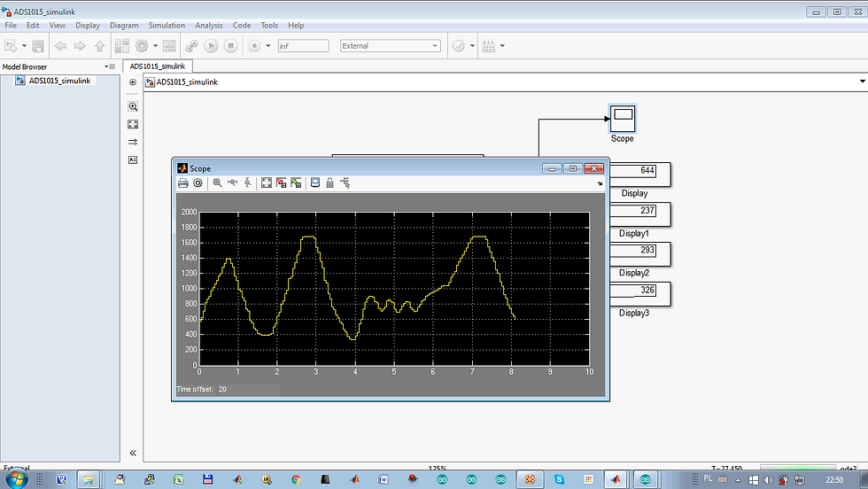
Task: Collapse the palette with the double chevron
Action: [x=133, y=453]
